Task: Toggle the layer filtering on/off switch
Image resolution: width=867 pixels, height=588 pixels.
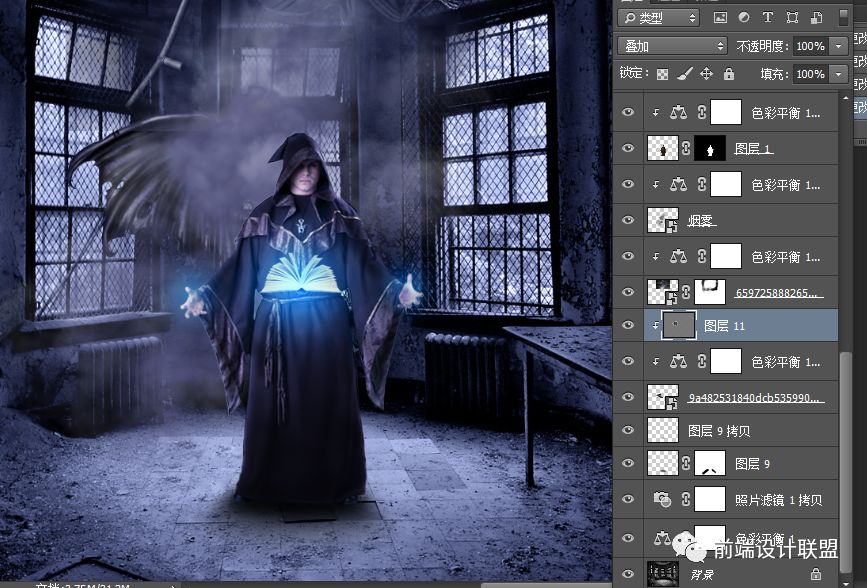Action: tap(843, 18)
